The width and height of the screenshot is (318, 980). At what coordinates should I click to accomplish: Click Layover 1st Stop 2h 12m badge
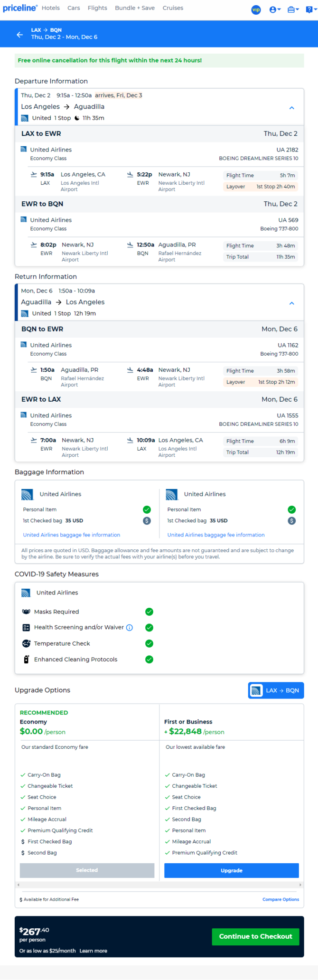pos(261,382)
